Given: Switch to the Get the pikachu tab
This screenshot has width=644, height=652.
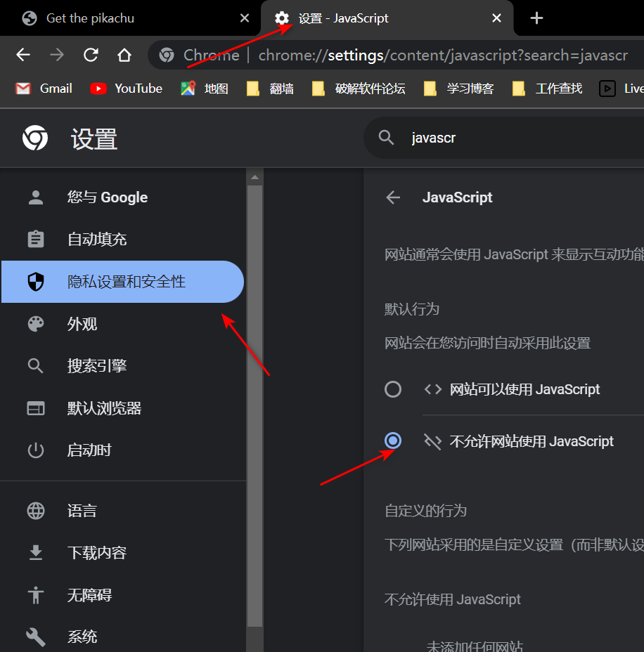Looking at the screenshot, I should (105, 18).
